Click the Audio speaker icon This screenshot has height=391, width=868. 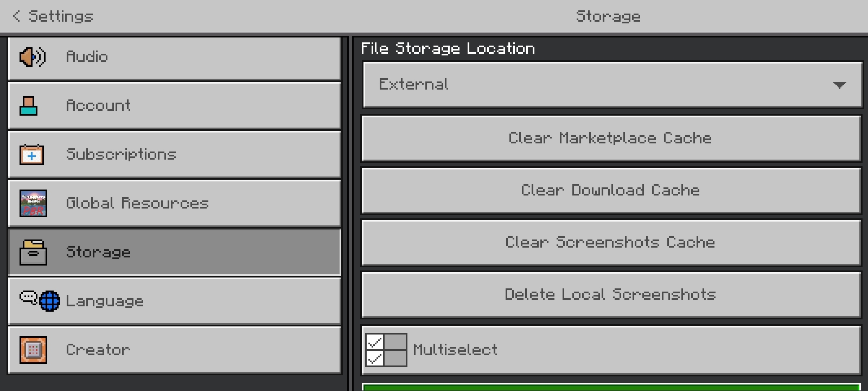point(33,56)
